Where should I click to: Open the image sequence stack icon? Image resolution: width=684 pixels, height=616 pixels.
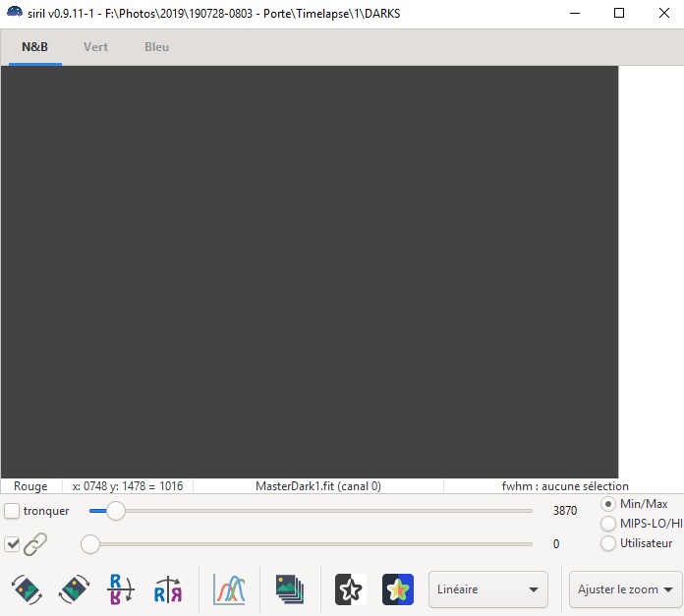click(x=290, y=589)
